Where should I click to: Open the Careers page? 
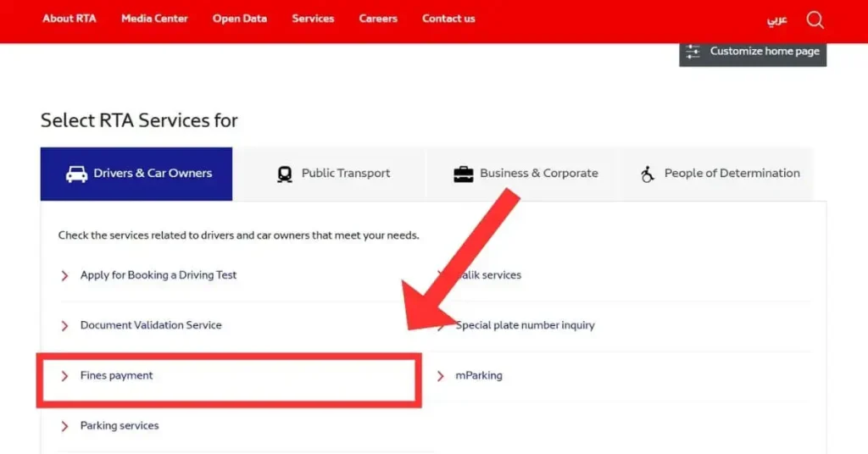coord(378,19)
